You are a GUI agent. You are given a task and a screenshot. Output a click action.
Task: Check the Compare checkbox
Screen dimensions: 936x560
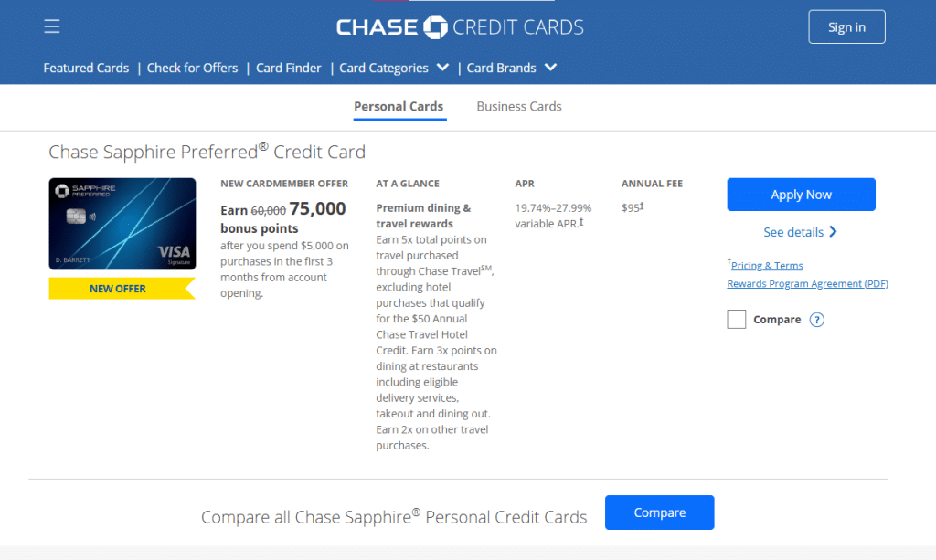(737, 320)
